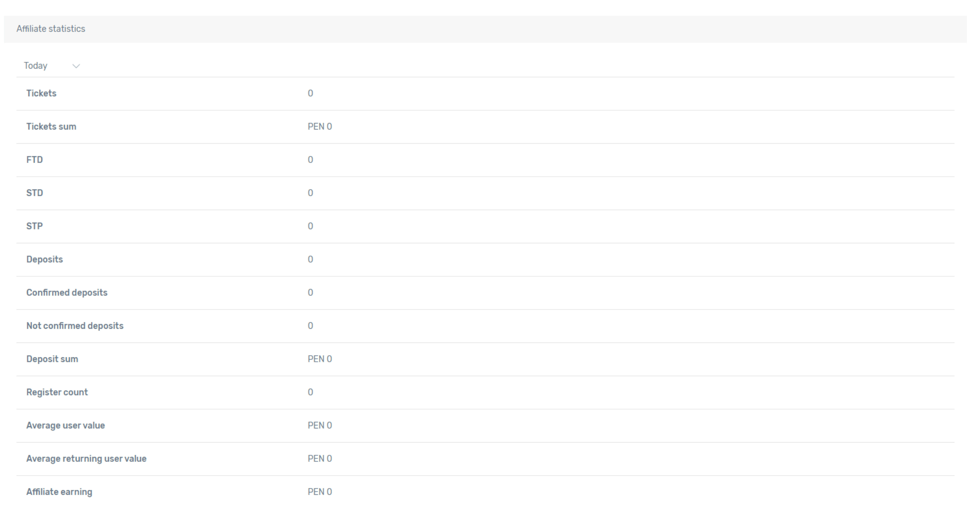Click the Deposit sum PEN 0 value
The image size is (980, 521).
320,359
